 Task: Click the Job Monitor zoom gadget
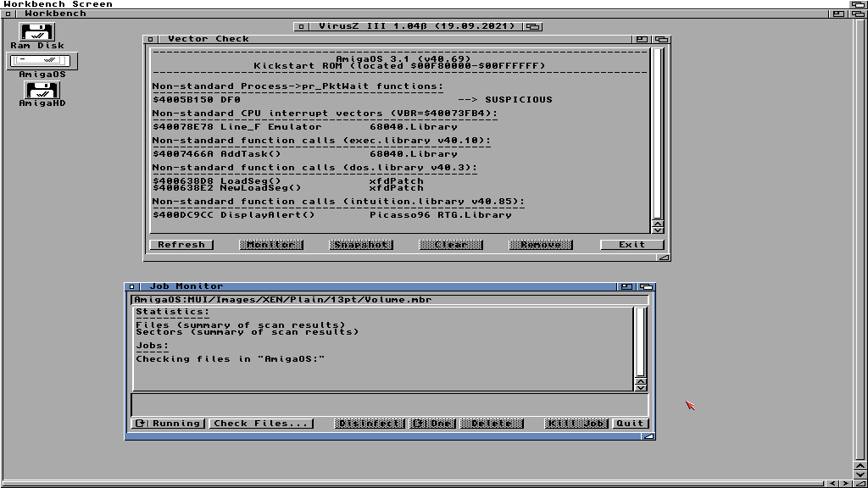point(626,286)
